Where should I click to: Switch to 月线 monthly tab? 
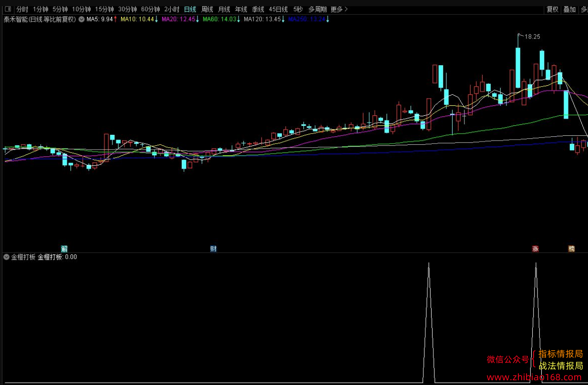tap(224, 9)
